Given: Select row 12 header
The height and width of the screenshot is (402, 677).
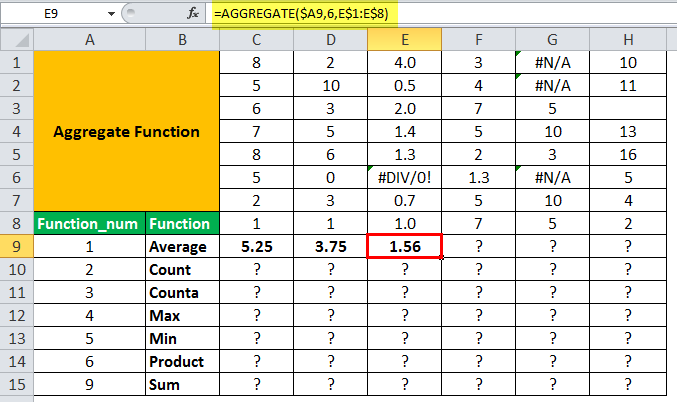Looking at the screenshot, I should click(17, 316).
